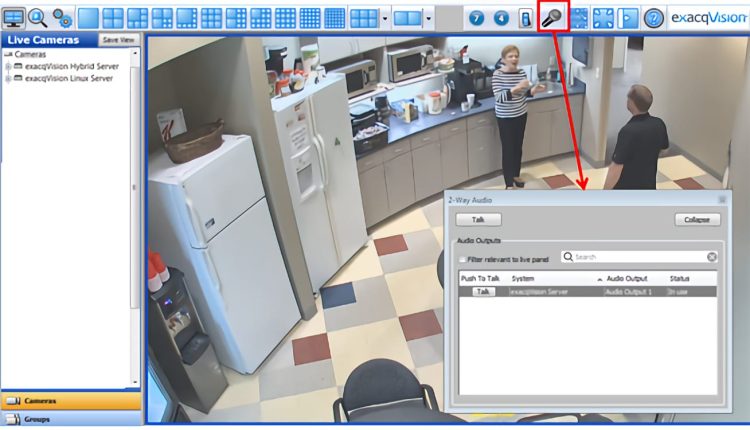The image size is (750, 430).
Task: Select the densest grid layout icon
Action: click(334, 19)
